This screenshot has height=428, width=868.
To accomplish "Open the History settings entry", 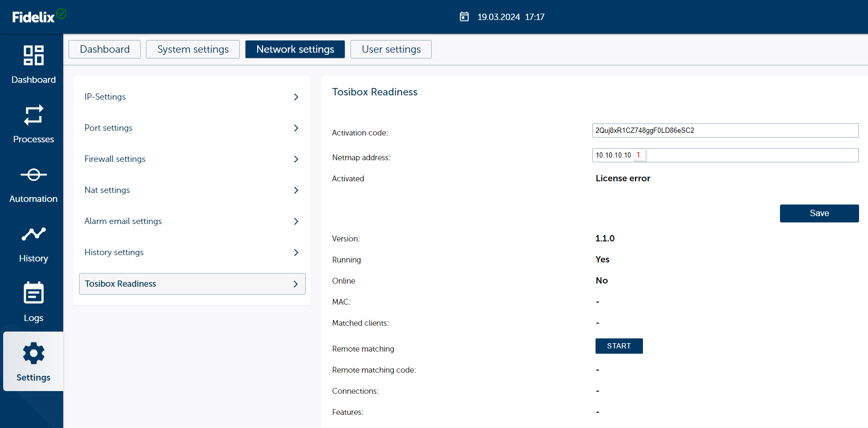I will pyautogui.click(x=192, y=252).
